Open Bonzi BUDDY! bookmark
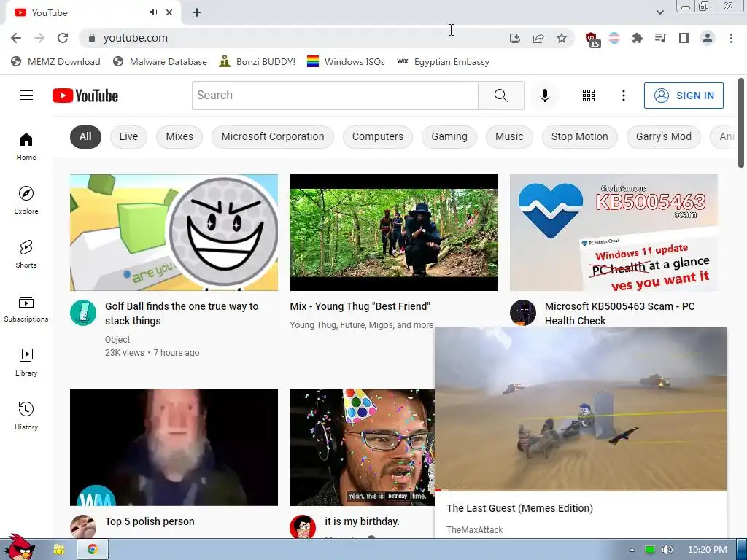The image size is (747, 560). (x=258, y=62)
